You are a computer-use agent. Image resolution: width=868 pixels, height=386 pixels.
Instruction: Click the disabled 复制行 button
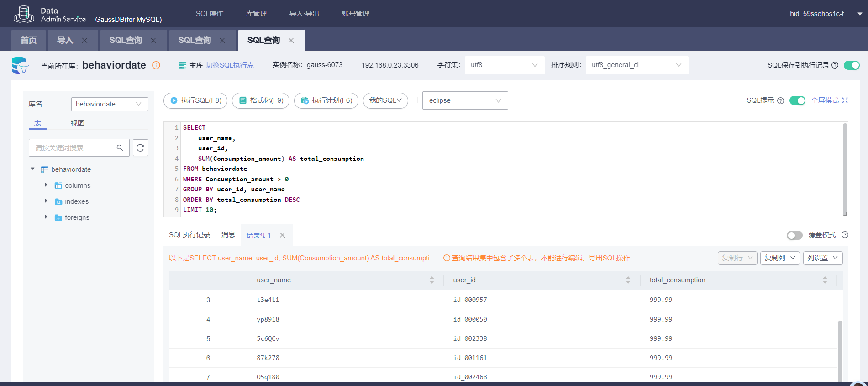pyautogui.click(x=737, y=258)
